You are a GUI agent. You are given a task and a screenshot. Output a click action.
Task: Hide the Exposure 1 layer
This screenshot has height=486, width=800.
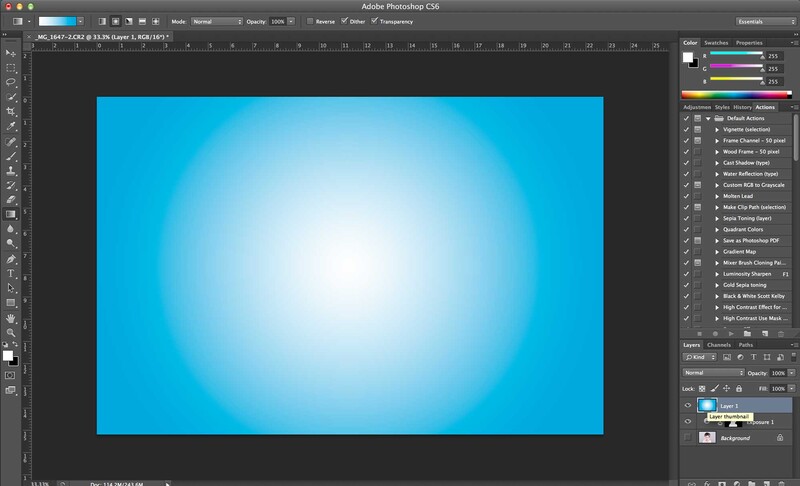point(687,422)
